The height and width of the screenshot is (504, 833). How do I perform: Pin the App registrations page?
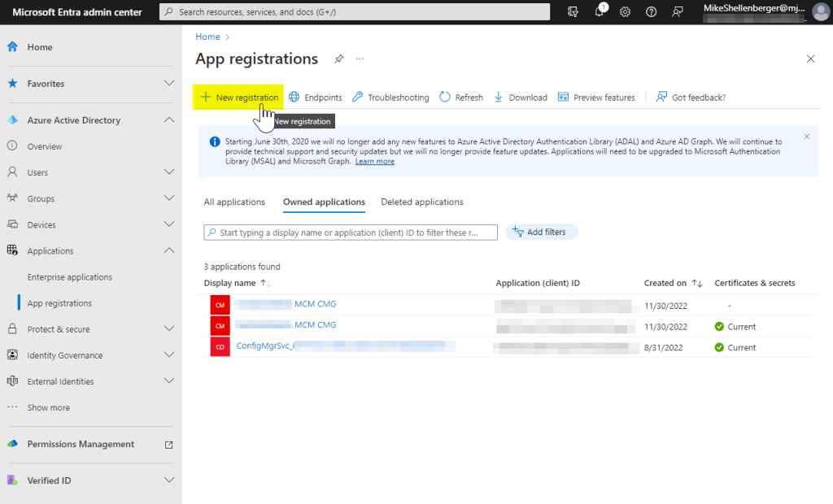pos(338,59)
